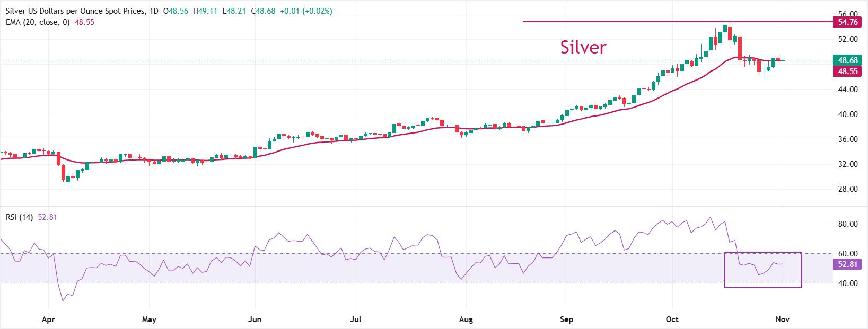Click the EMA value 48.55 in the legend
This screenshot has width=868, height=329.
tap(85, 22)
